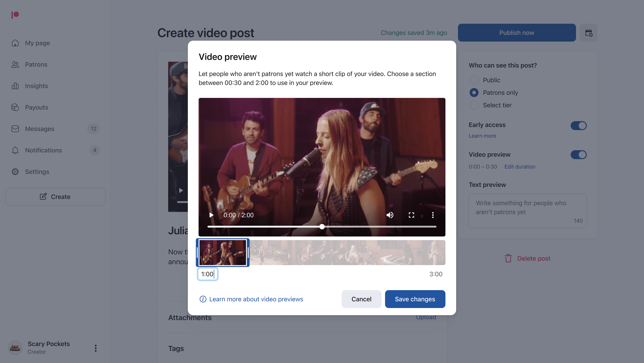
Task: Click the video progress slider handle
Action: pos(322,227)
